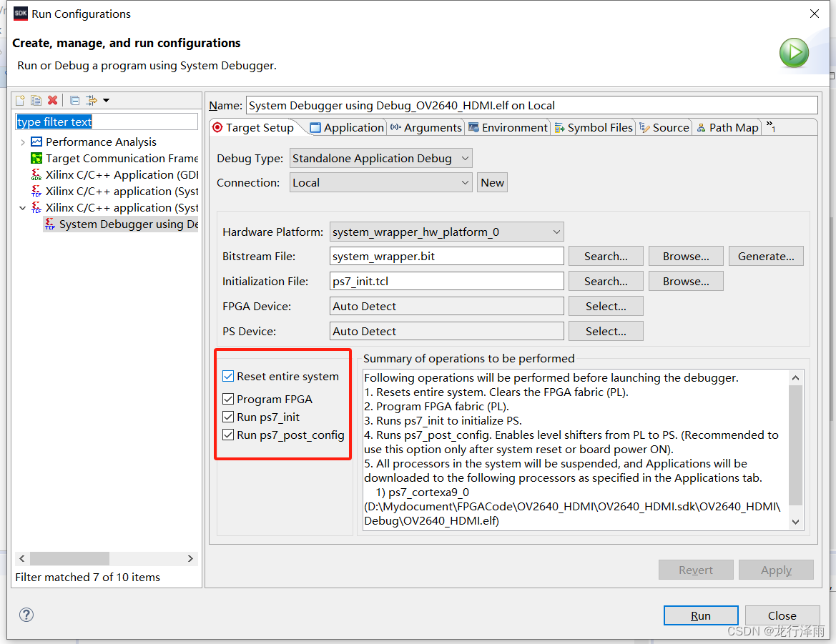Click Search button for Initialization File
The height and width of the screenshot is (644, 836).
(606, 281)
